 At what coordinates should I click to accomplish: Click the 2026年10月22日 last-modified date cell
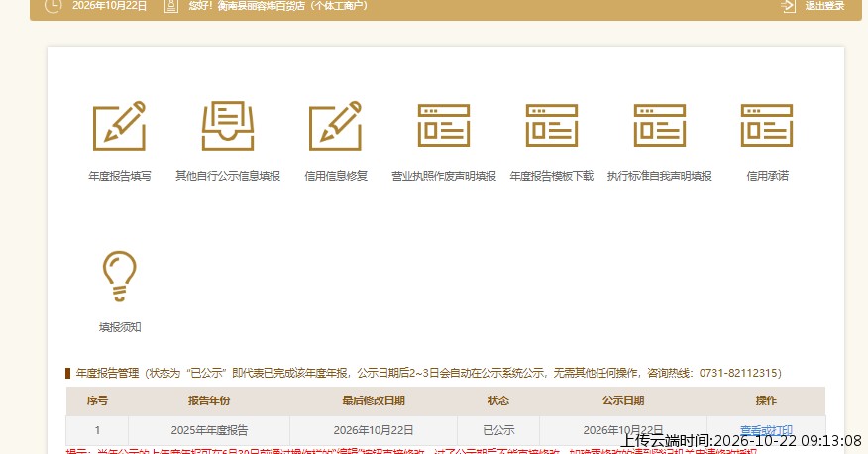tap(374, 430)
